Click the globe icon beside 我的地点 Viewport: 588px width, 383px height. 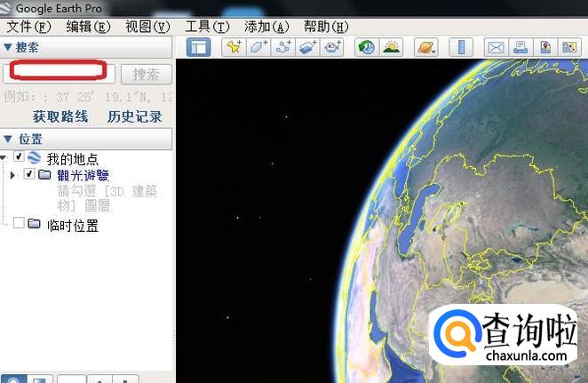[34, 157]
